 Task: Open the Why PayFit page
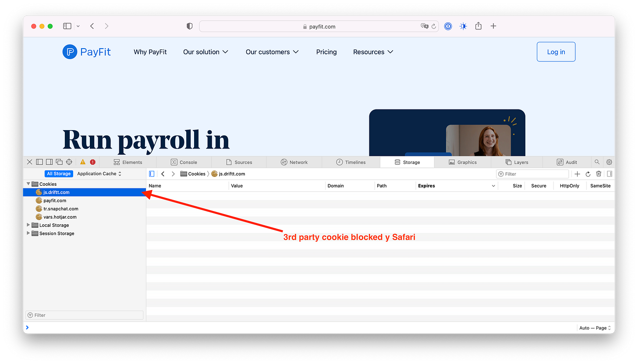click(150, 52)
